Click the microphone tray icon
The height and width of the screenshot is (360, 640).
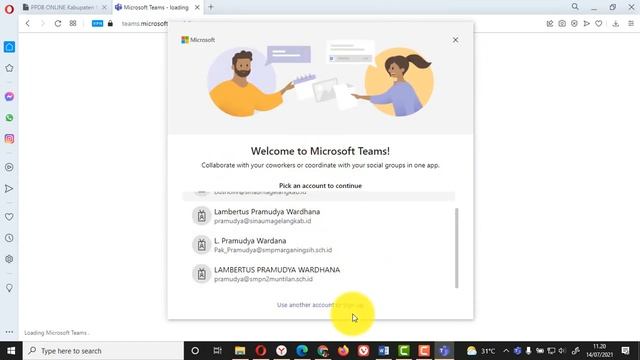(x=529, y=351)
